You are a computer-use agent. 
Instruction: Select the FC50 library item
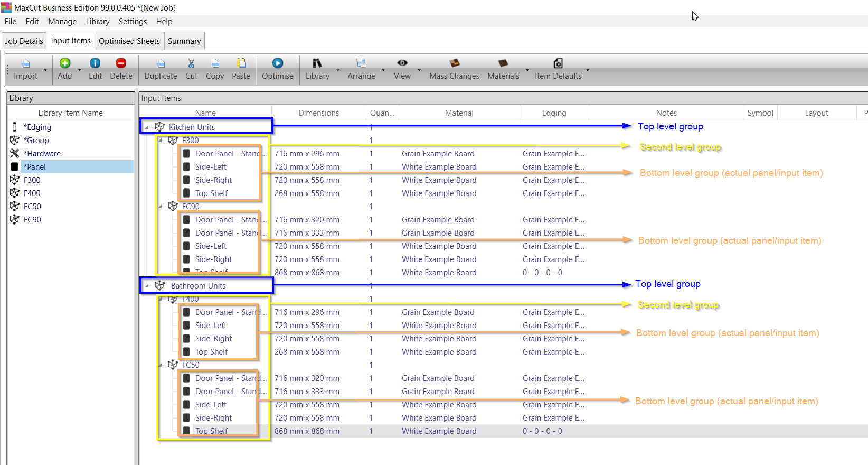32,207
